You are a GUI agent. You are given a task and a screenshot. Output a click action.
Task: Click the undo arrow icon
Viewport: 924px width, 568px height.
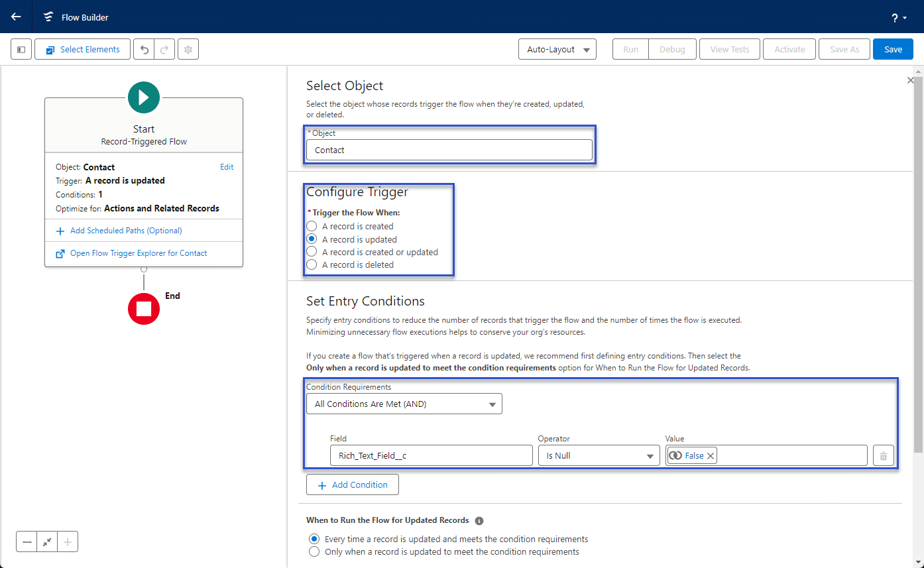[144, 50]
